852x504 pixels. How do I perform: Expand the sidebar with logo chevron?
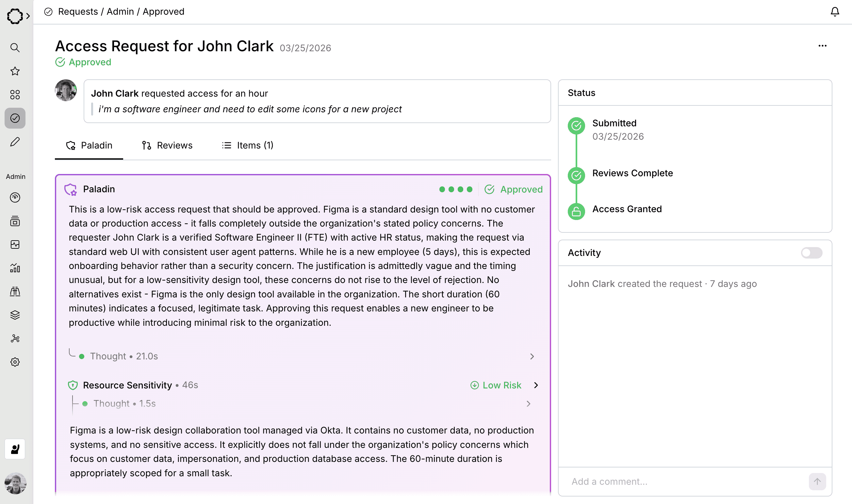tap(28, 16)
